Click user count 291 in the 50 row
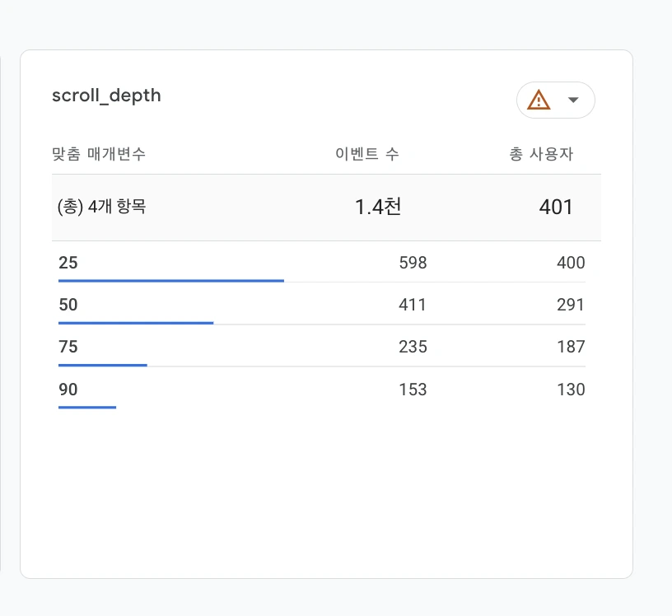 (x=571, y=305)
